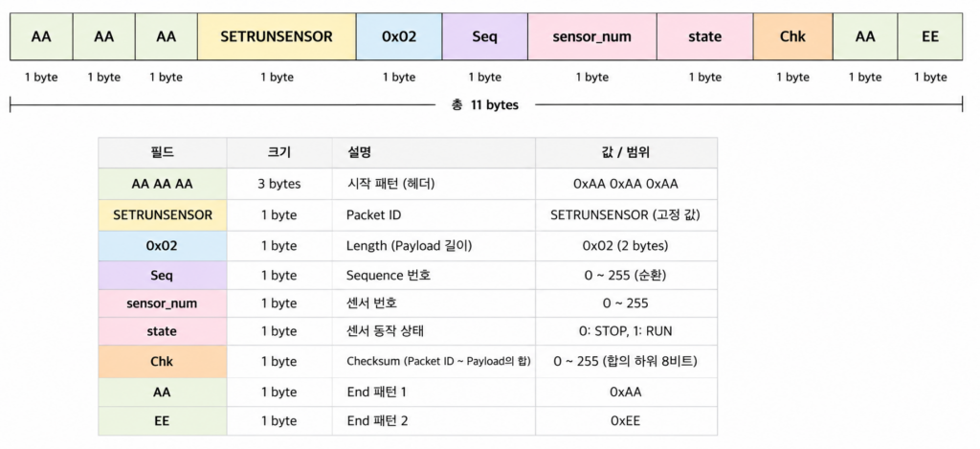Click the "크기" table column header
The width and height of the screenshot is (980, 449).
tap(279, 152)
